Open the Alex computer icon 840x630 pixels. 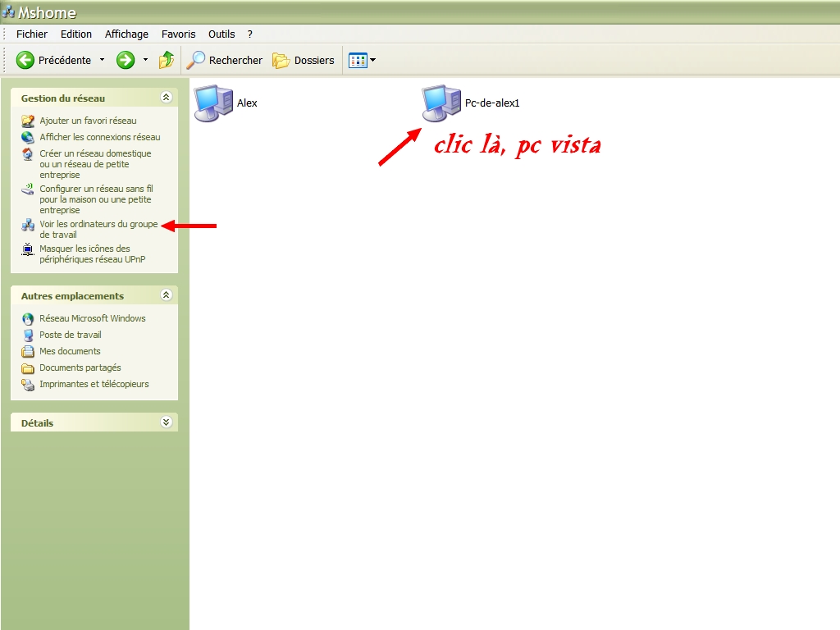pyautogui.click(x=213, y=103)
